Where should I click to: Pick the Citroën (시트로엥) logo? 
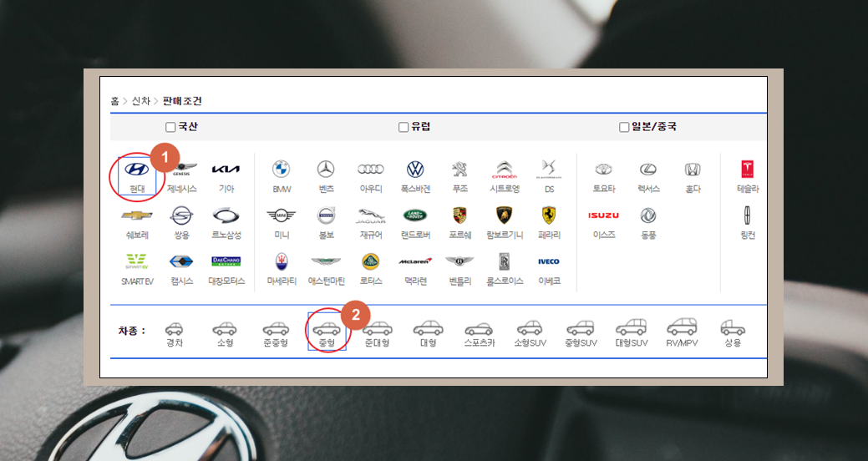(x=505, y=170)
